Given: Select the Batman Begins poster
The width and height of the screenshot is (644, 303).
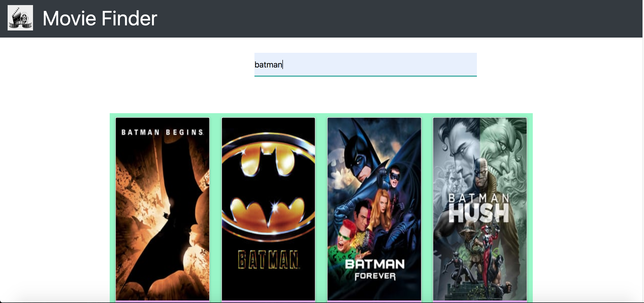Looking at the screenshot, I should click(x=162, y=208).
